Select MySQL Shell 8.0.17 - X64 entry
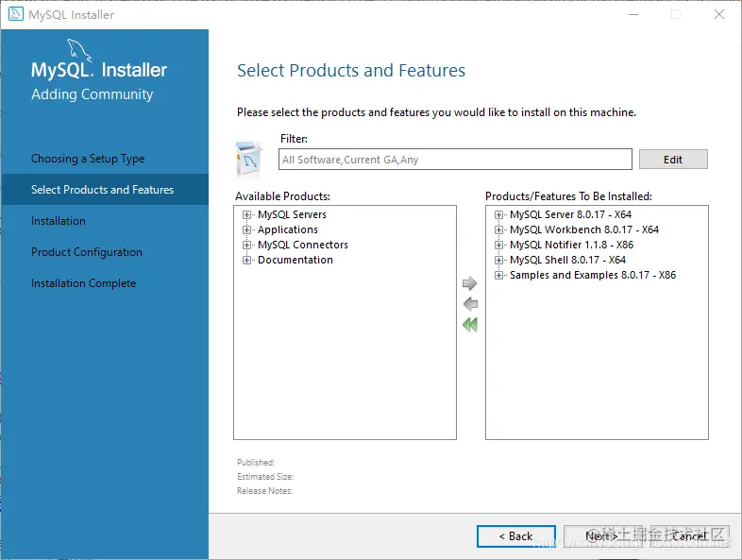Viewport: 742px width, 560px height. click(x=567, y=260)
